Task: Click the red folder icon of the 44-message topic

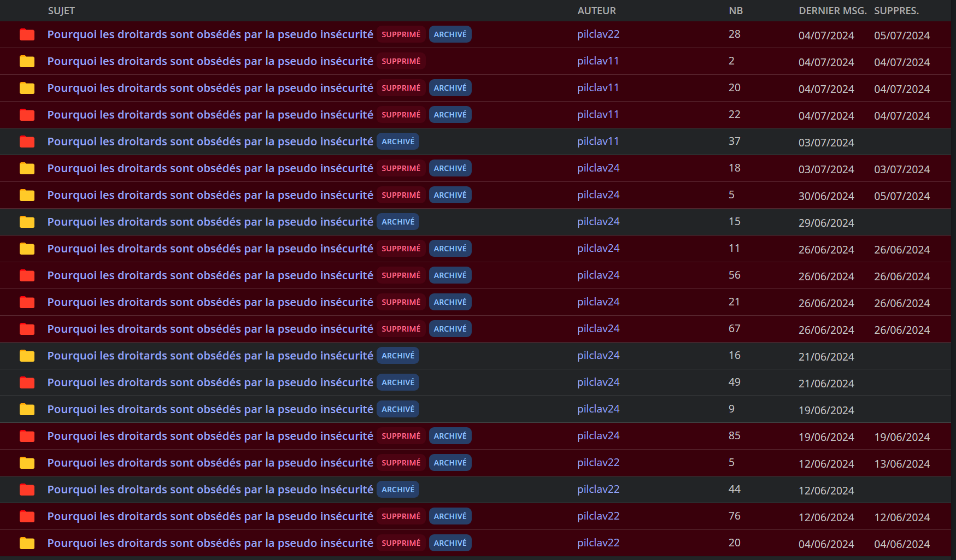Action: pos(27,490)
